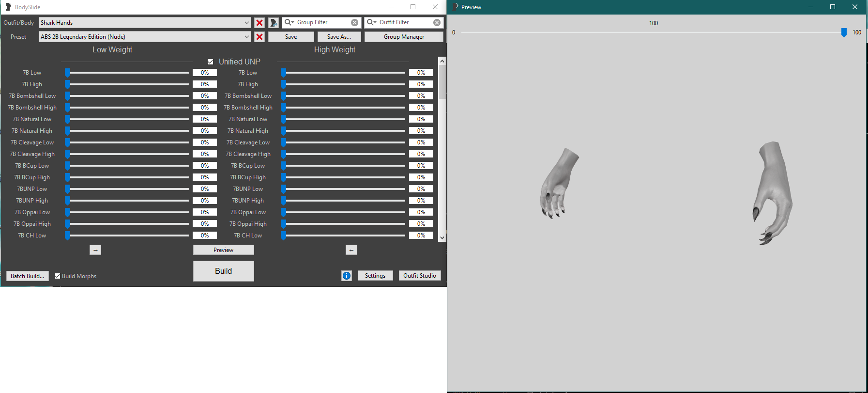Viewport: 868px width, 393px height.
Task: Open the Group Manager
Action: click(404, 37)
